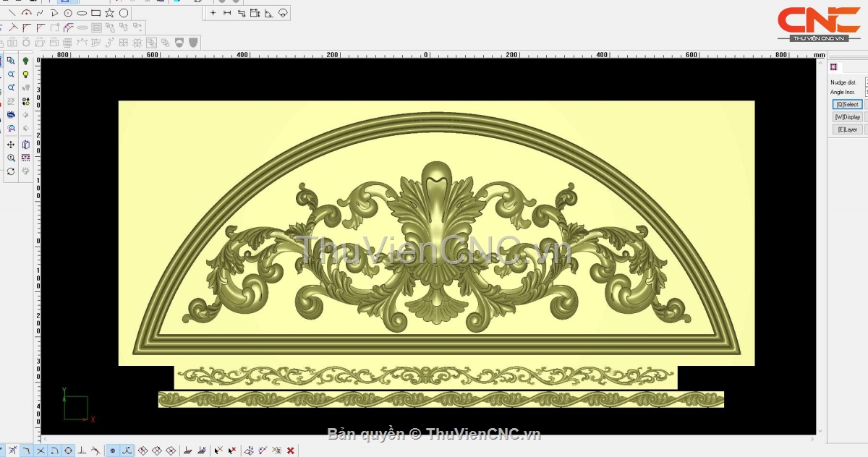Click the Nudge dist. input field
Screen dimensions: 868x457
click(x=867, y=82)
